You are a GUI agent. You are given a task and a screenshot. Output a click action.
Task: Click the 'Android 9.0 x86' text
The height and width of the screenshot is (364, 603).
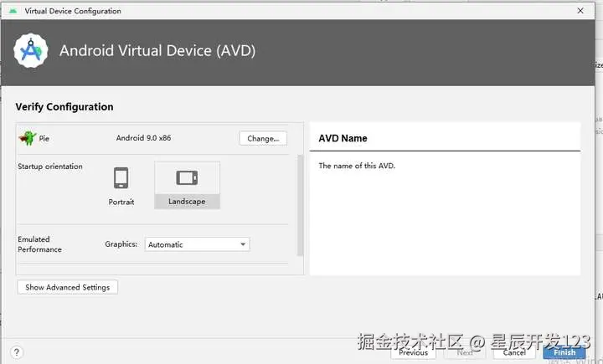143,137
